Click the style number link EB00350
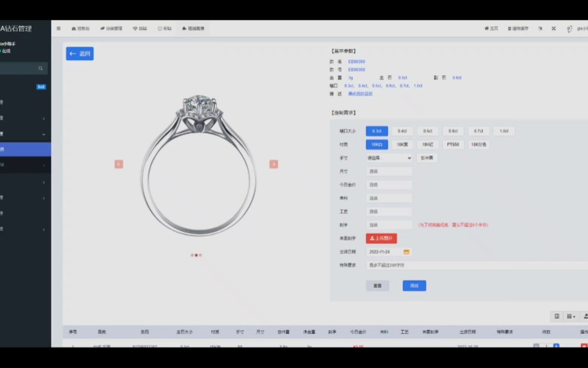 pos(357,69)
